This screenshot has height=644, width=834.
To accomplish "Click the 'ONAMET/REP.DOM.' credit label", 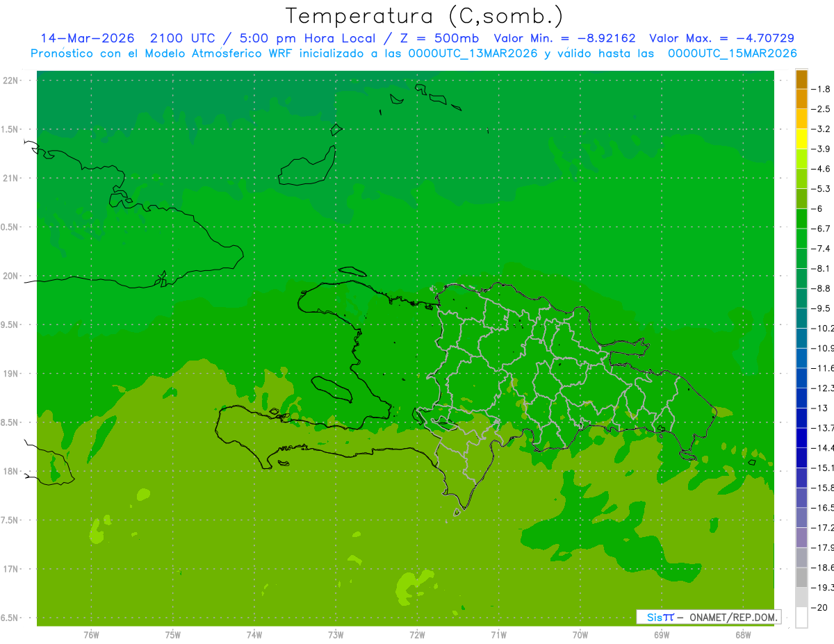I will pyautogui.click(x=732, y=617).
